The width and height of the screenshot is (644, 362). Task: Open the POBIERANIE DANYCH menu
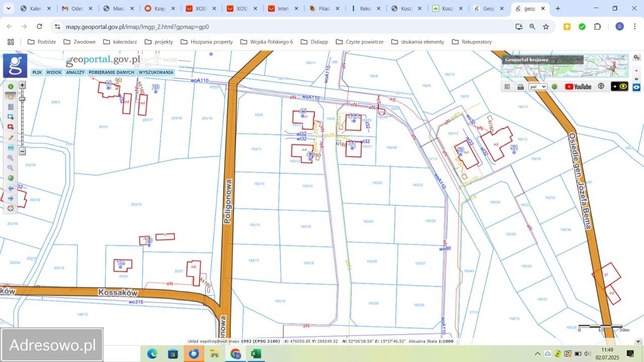tap(112, 72)
